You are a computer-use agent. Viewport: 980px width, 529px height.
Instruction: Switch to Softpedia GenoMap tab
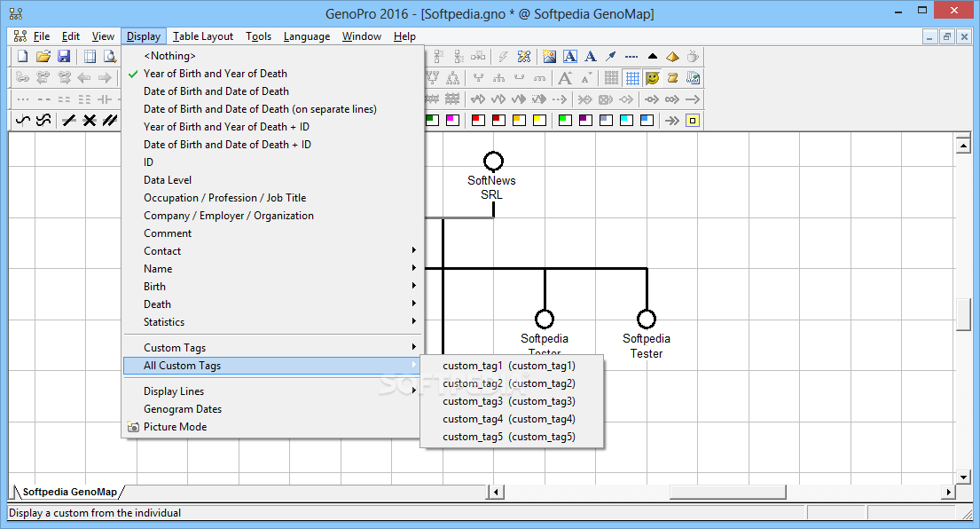(x=69, y=492)
